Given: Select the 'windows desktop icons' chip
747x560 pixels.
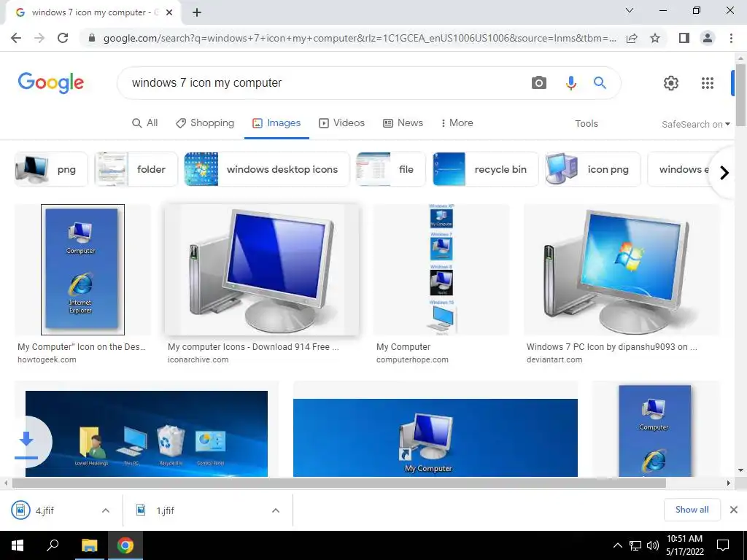Looking at the screenshot, I should pos(267,169).
